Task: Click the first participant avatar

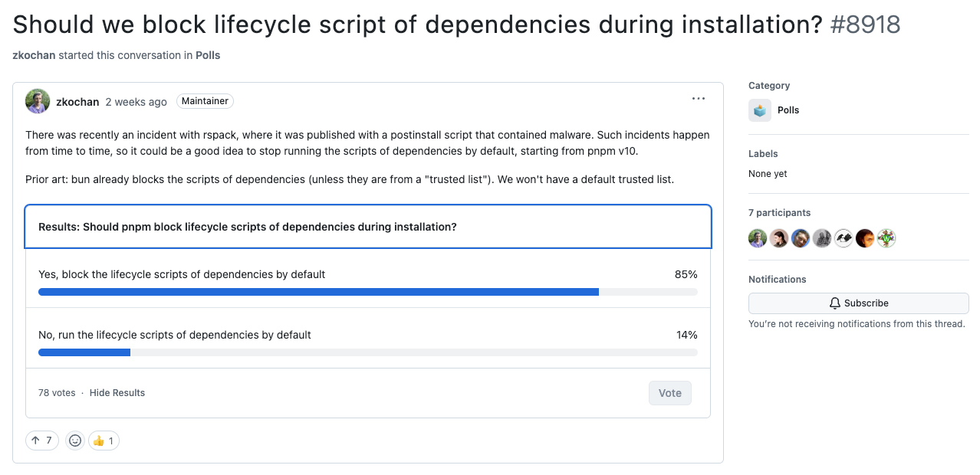Action: click(x=758, y=238)
